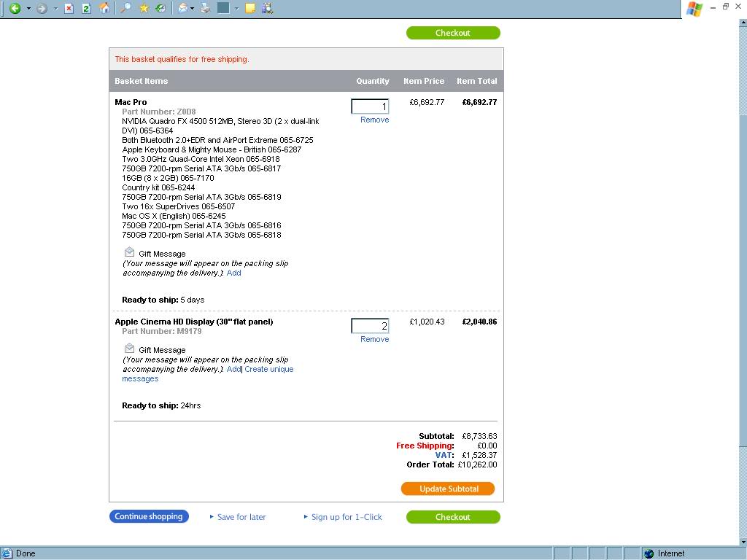
Task: Click Cinema Display item total £2,040.86
Action: (x=480, y=322)
